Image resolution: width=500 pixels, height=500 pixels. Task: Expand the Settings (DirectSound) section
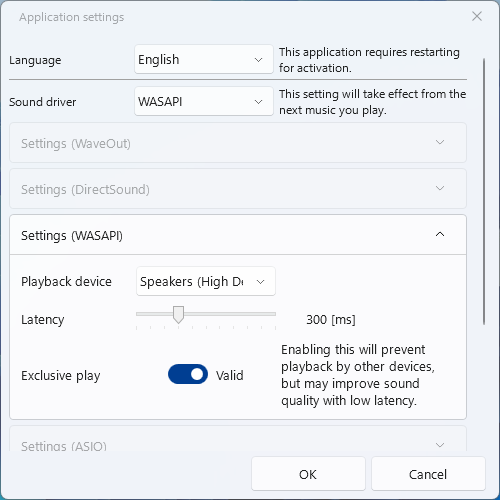[x=238, y=189]
